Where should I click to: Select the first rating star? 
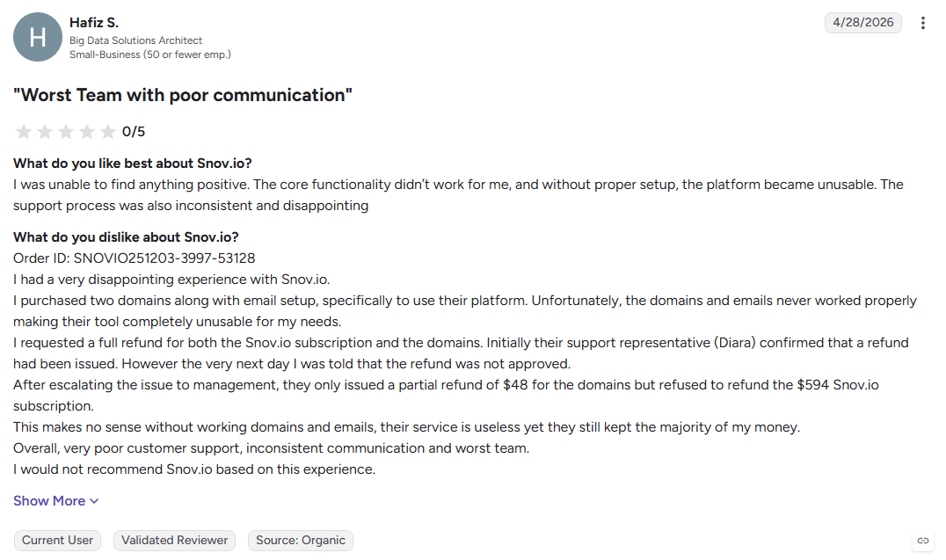tap(24, 132)
